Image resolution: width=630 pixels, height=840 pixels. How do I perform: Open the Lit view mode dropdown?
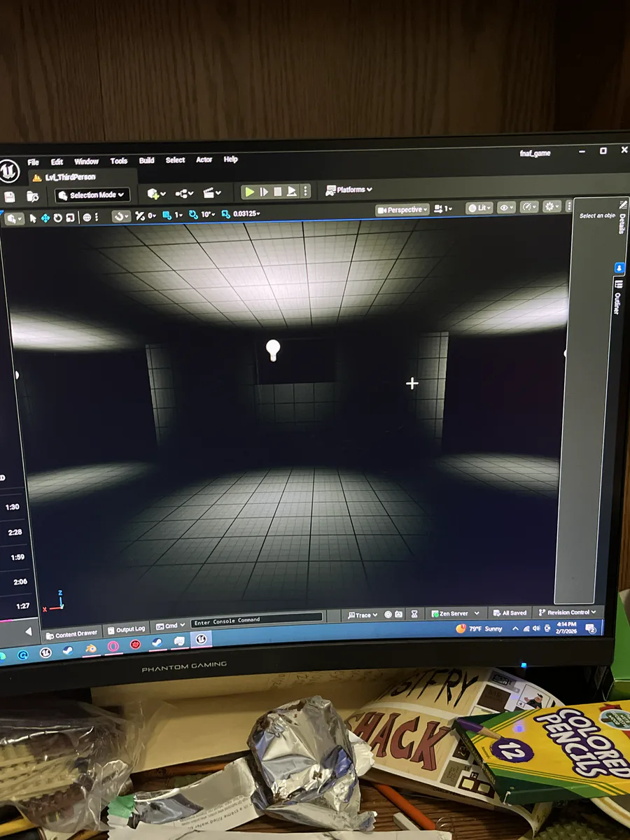point(480,208)
